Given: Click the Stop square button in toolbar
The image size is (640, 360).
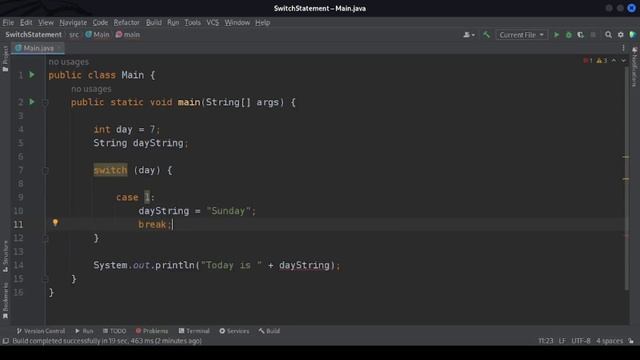Looking at the screenshot, I should [593, 35].
